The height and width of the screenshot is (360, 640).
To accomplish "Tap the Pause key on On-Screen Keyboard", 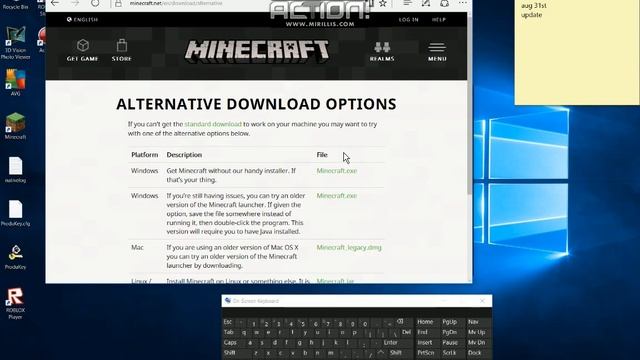I will tap(450, 343).
